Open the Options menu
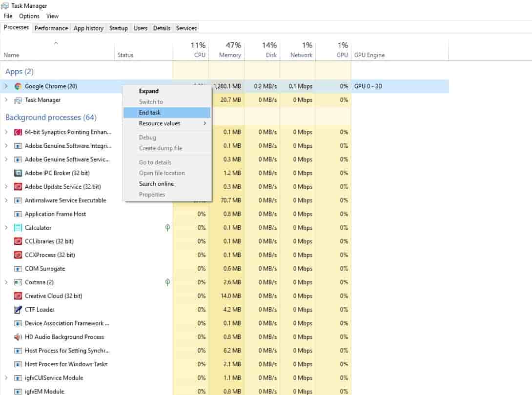Viewport: 532px width, 395px height. [x=29, y=16]
